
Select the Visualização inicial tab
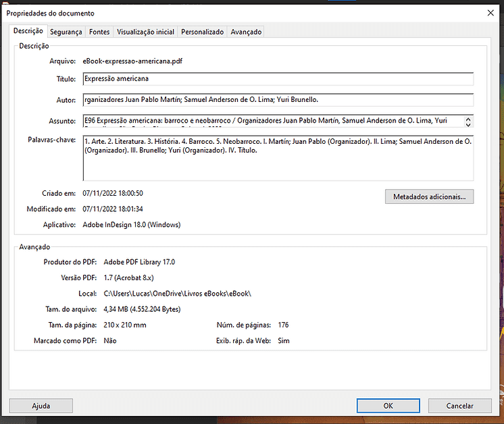145,32
